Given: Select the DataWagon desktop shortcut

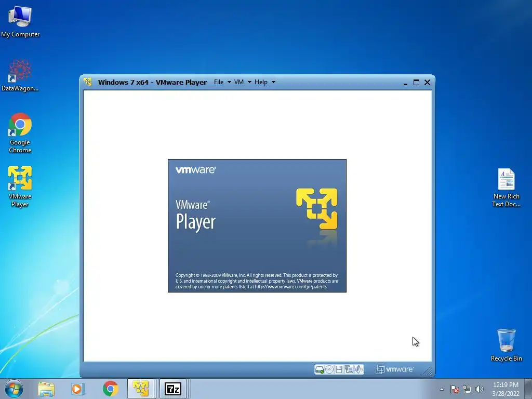Looking at the screenshot, I should (20, 76).
